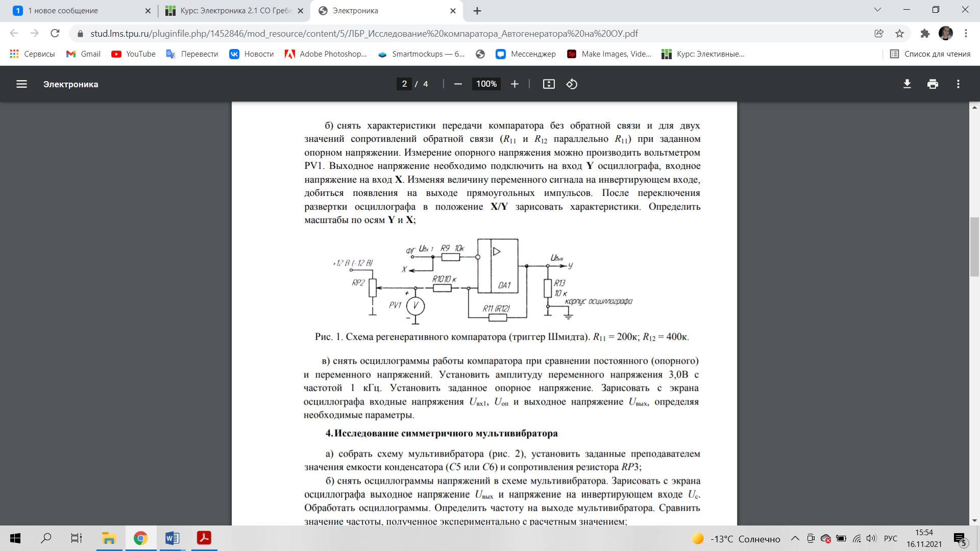Click the zoom in plus button

pos(514,84)
